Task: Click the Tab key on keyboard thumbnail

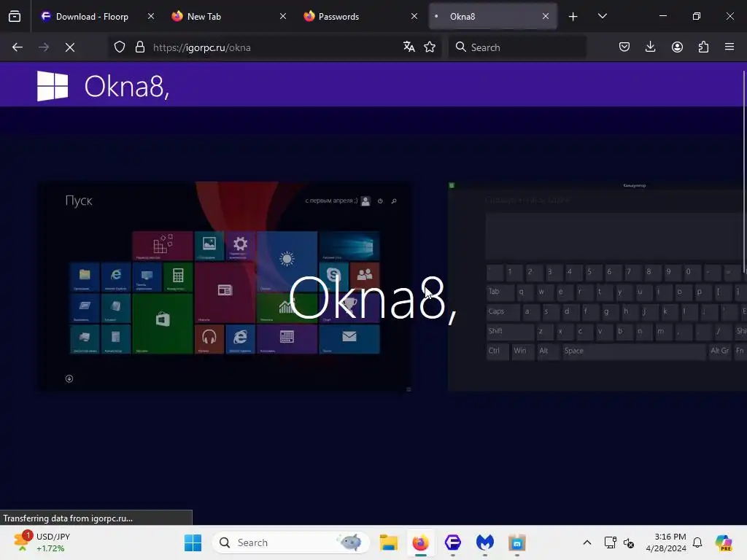Action: tap(500, 292)
